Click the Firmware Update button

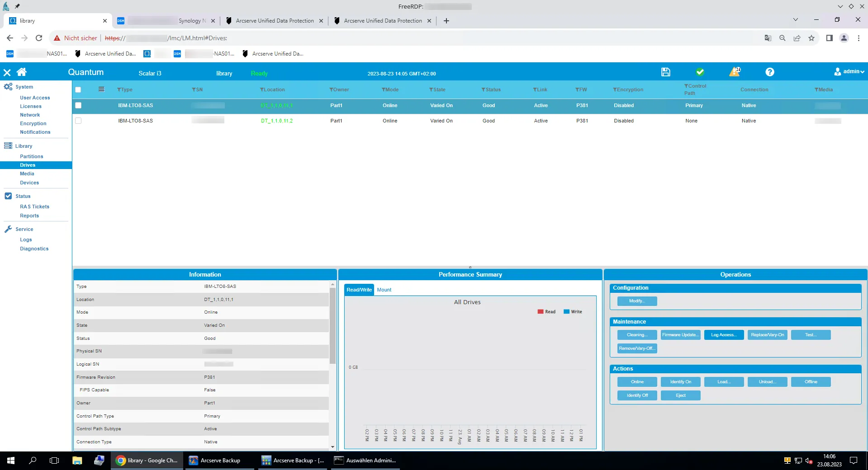click(x=680, y=335)
